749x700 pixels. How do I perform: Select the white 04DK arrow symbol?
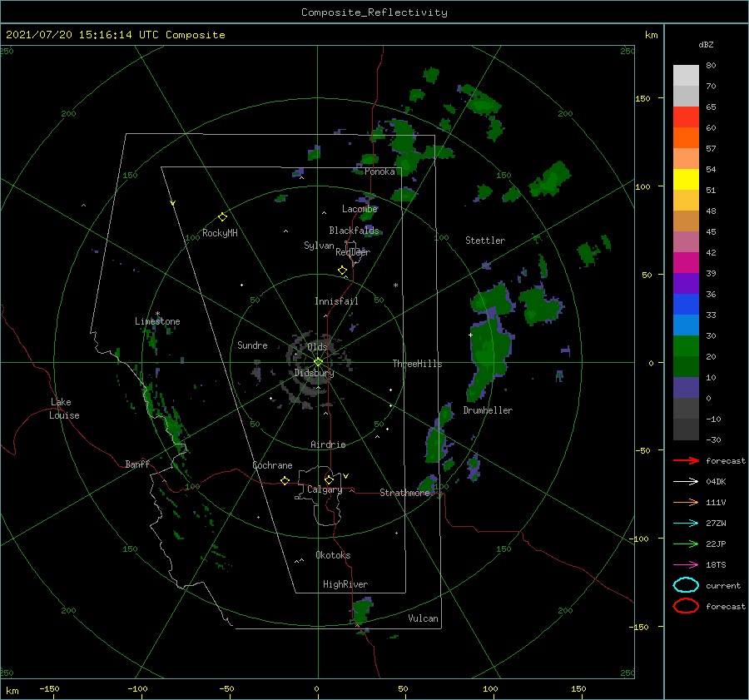686,481
